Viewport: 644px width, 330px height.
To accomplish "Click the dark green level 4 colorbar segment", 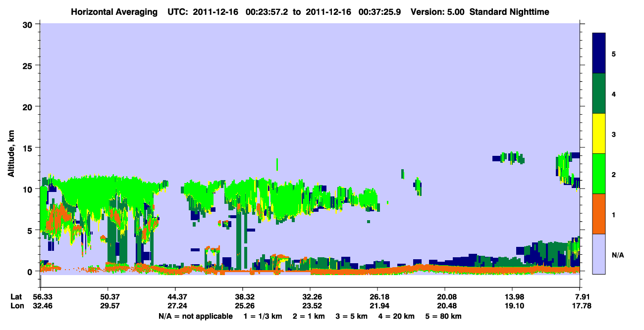I will click(x=599, y=94).
